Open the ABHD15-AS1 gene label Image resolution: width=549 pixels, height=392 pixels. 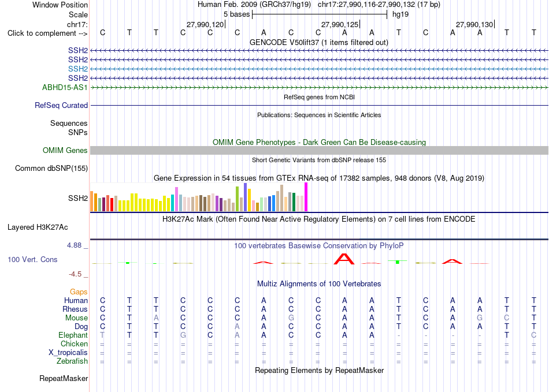[65, 87]
